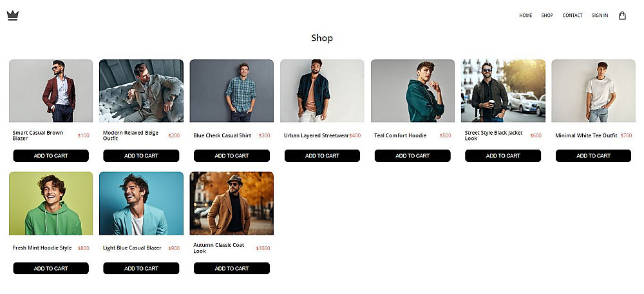Viewport: 644px width, 294px height.
Task: Click the crown logo icon
Action: click(13, 15)
